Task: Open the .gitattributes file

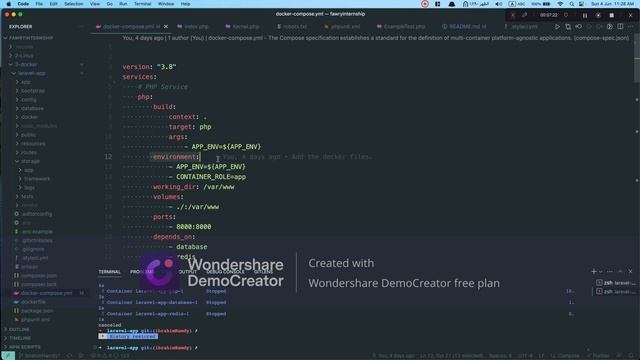Action: pyautogui.click(x=37, y=241)
